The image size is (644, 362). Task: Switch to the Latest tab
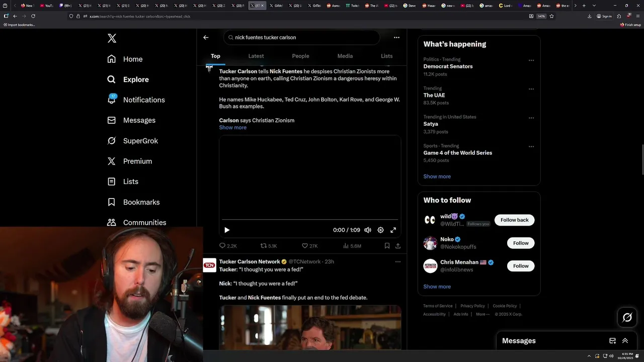[256, 56]
